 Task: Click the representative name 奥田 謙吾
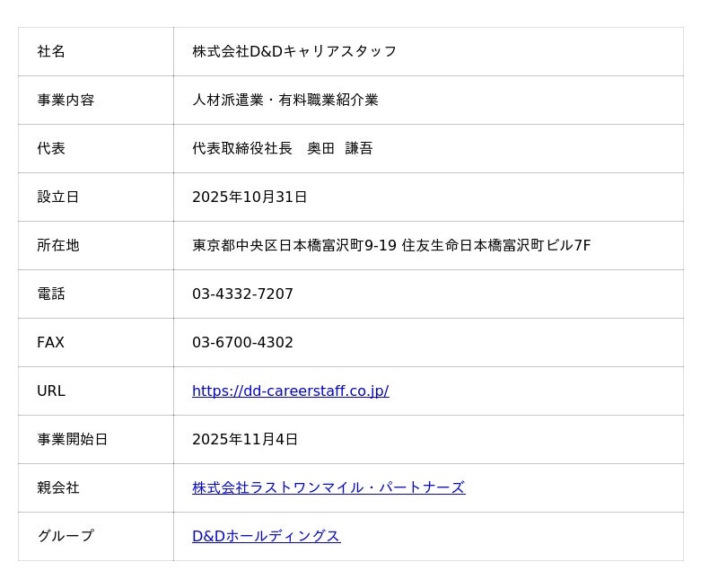(x=340, y=149)
